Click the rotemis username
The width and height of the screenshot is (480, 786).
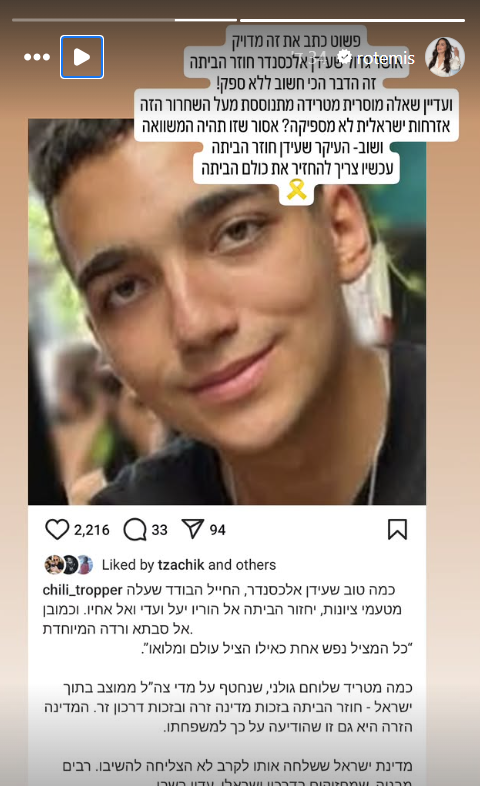tap(386, 58)
